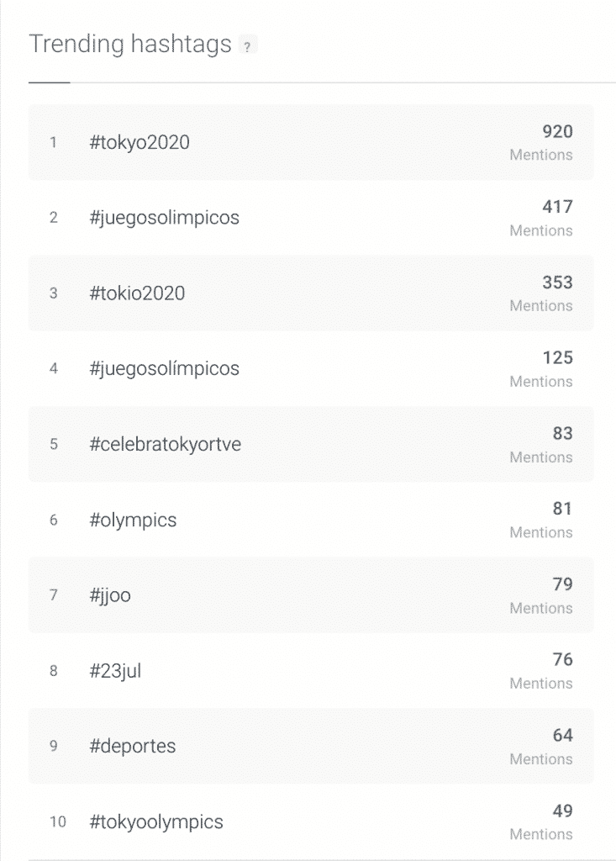
Task: Click the help question mark icon
Action: [x=247, y=47]
